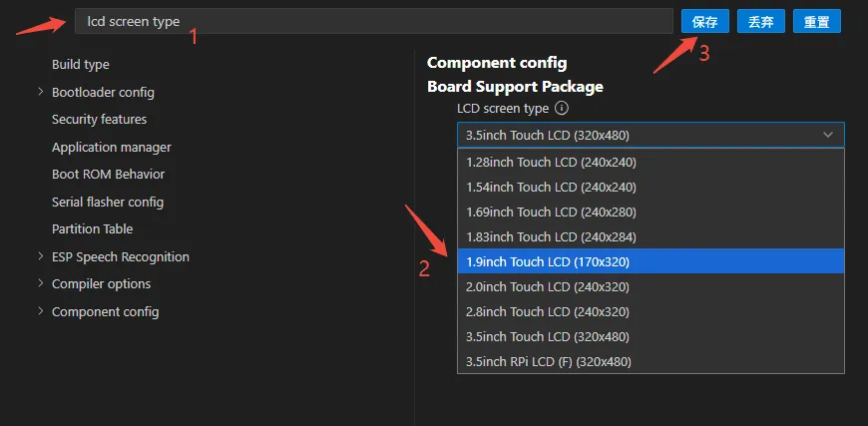868x426 pixels.
Task: Expand the ESP Speech Recognition section
Action: pos(41,256)
